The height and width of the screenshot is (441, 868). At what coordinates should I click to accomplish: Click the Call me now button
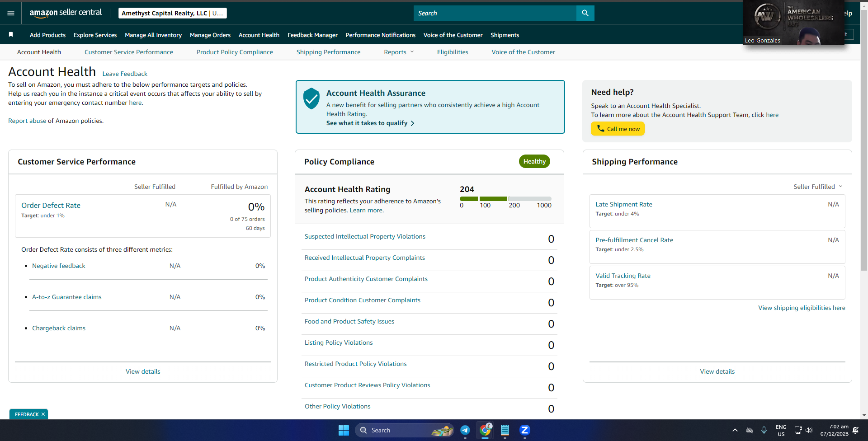tap(618, 129)
